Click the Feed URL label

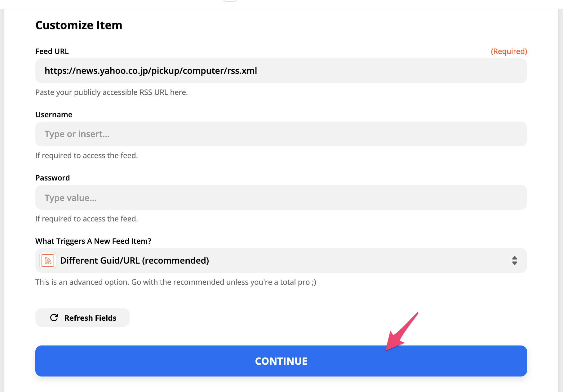click(52, 51)
